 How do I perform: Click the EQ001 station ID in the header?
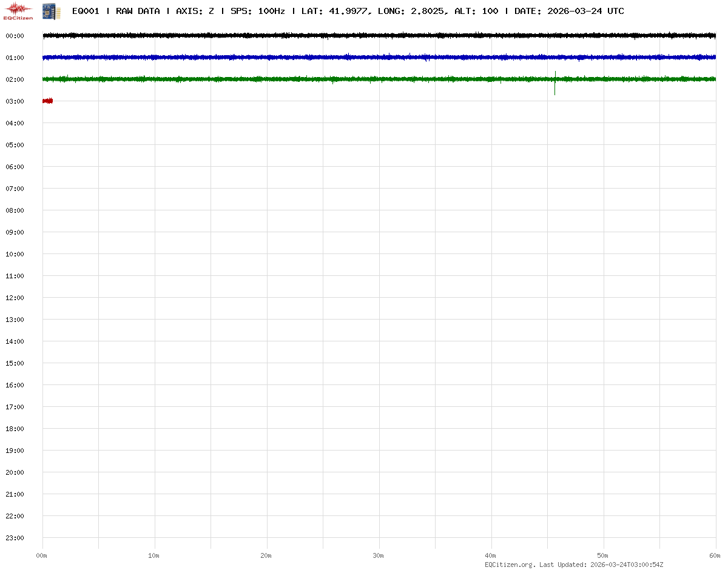click(x=86, y=11)
